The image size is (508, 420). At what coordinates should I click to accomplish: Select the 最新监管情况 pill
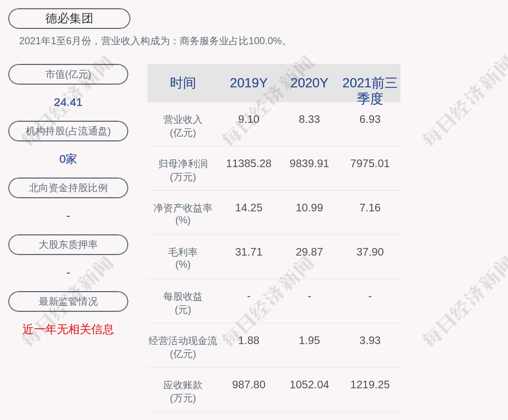tap(68, 301)
